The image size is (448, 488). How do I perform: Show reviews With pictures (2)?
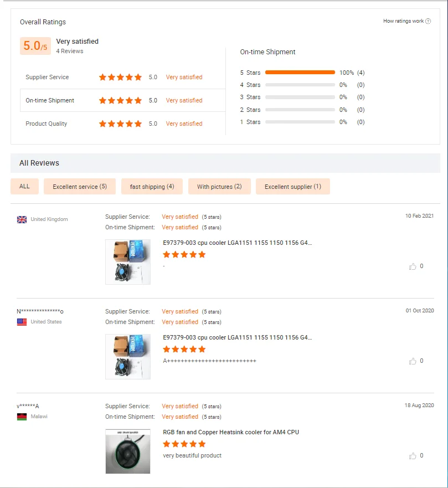point(219,187)
